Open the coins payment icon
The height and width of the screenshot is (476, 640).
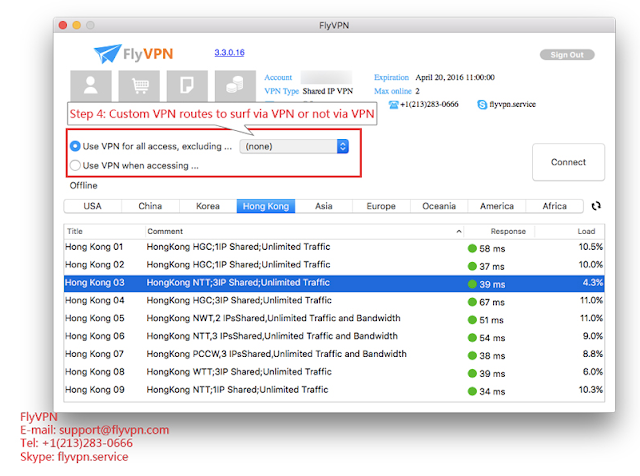pos(236,86)
